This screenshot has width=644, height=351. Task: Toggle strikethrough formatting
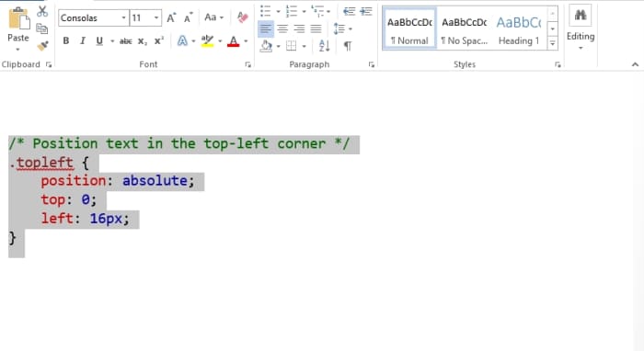[x=125, y=41]
